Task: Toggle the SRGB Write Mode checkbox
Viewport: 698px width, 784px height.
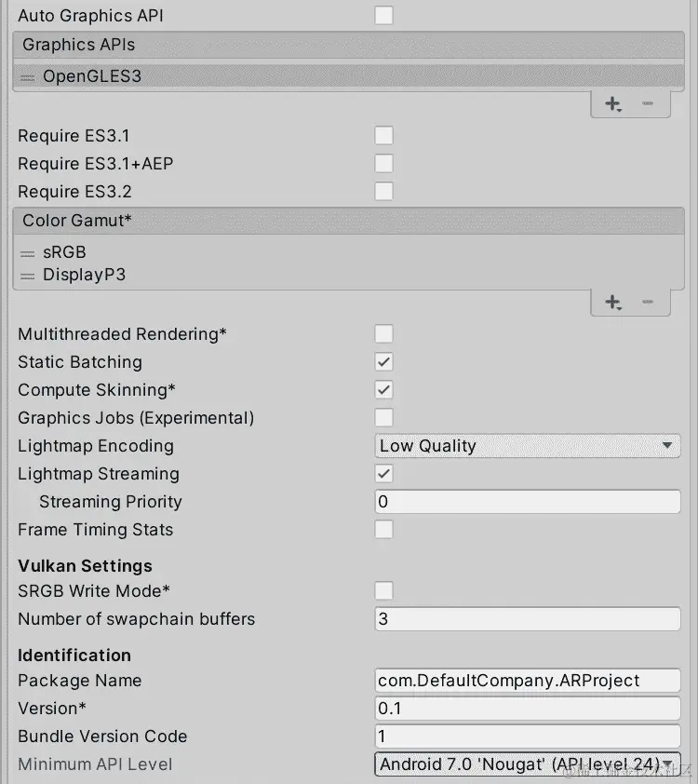Action: (x=383, y=590)
